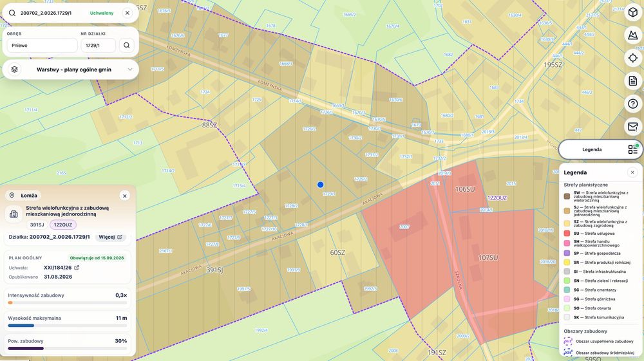
Task: Click parcel label 1729/2 on map
Action: click(361, 180)
